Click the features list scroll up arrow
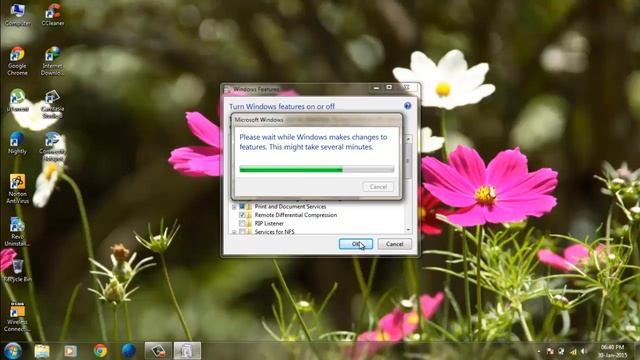Viewport: 640px width, 360px height. tap(408, 139)
